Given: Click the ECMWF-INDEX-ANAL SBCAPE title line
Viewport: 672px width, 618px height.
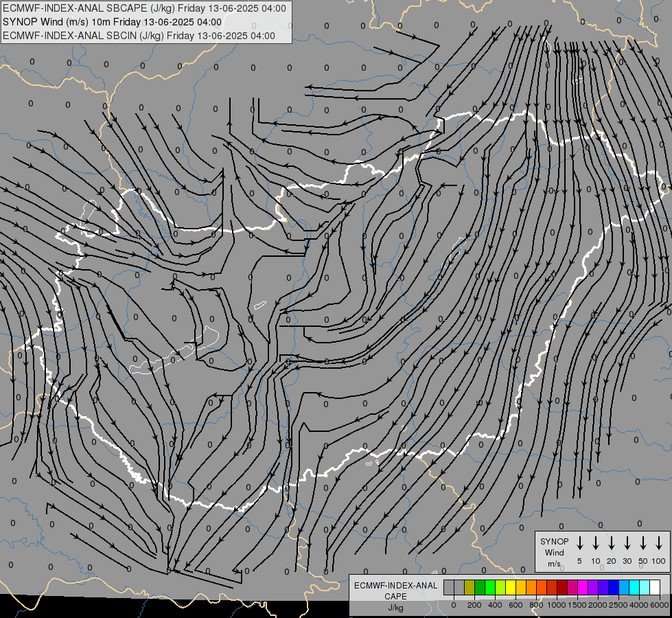Looking at the screenshot, I should pos(144,8).
